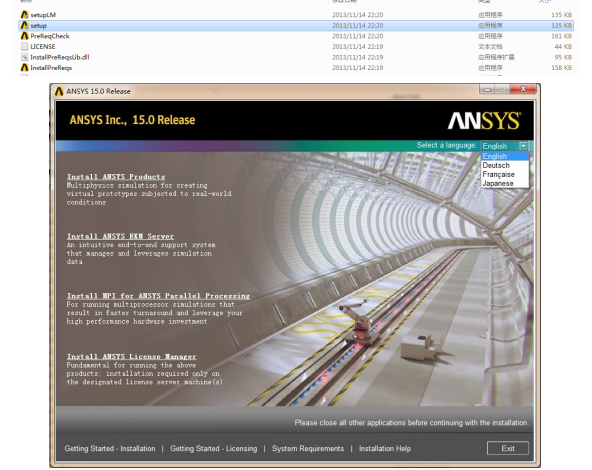The height and width of the screenshot is (470, 592).
Task: Open the language selection combo box
Action: [505, 146]
